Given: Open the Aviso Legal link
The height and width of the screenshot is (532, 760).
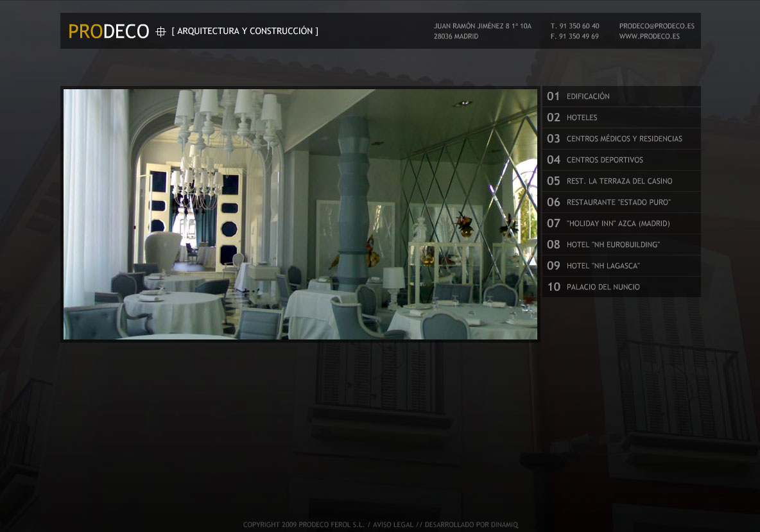Looking at the screenshot, I should point(393,525).
